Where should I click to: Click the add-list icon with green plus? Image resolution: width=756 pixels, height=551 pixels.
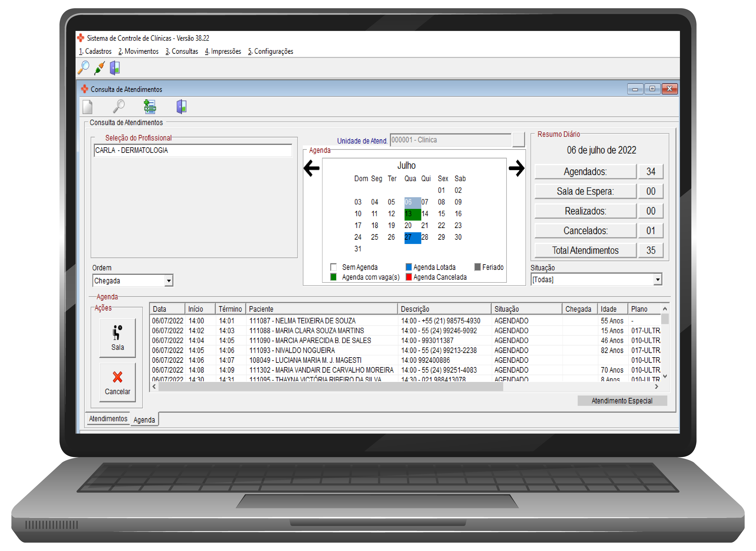[150, 107]
